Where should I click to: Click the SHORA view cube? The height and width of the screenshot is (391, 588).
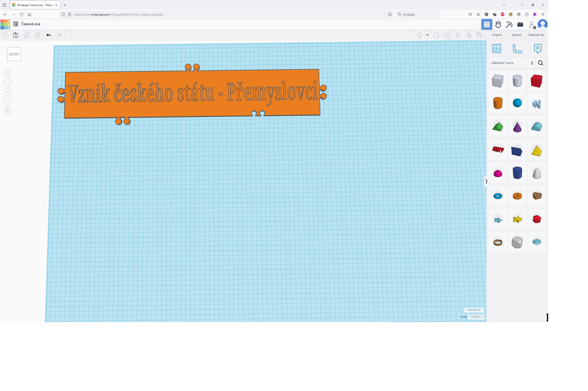coord(14,54)
